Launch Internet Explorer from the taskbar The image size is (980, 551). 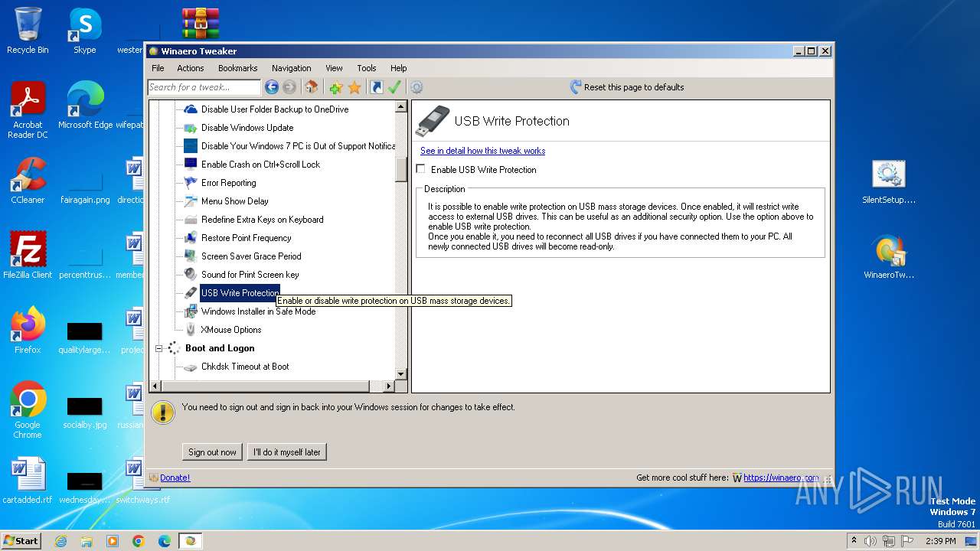coord(60,541)
